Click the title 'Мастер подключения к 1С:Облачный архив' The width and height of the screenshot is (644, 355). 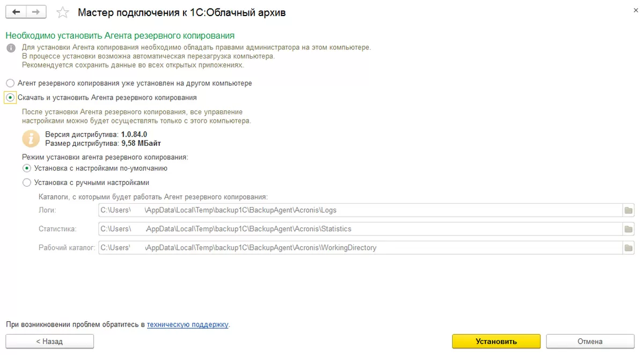click(x=182, y=12)
